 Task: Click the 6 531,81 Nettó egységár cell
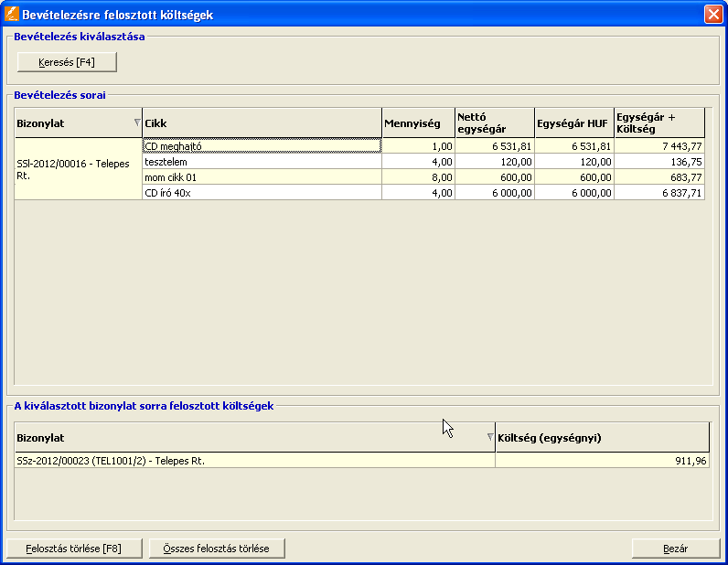[495, 146]
